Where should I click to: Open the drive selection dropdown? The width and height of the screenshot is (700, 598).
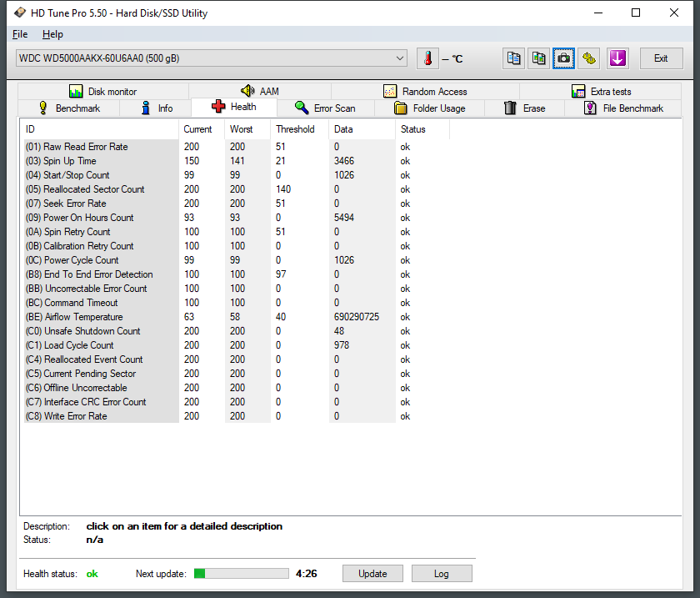[400, 58]
